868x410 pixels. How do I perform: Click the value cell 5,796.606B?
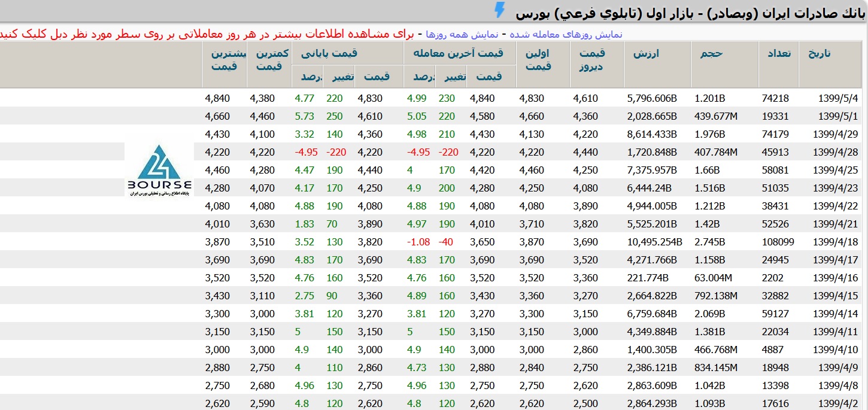tap(652, 98)
